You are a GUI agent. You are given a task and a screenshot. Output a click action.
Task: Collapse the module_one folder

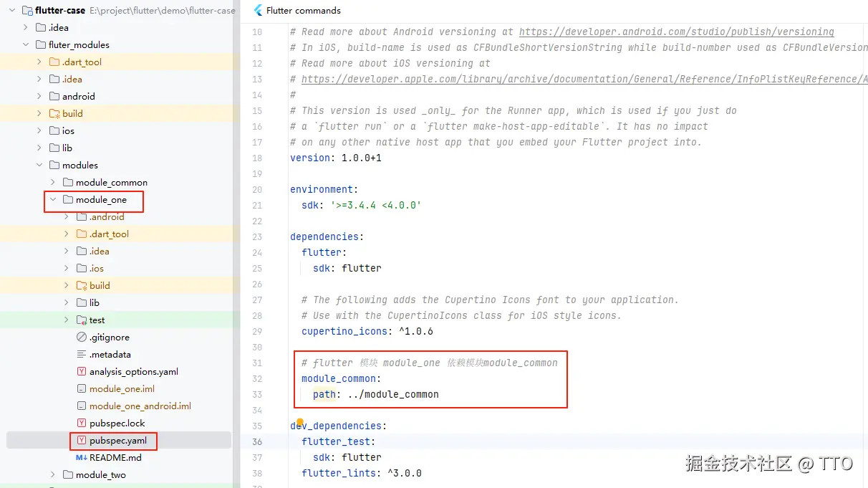point(53,200)
